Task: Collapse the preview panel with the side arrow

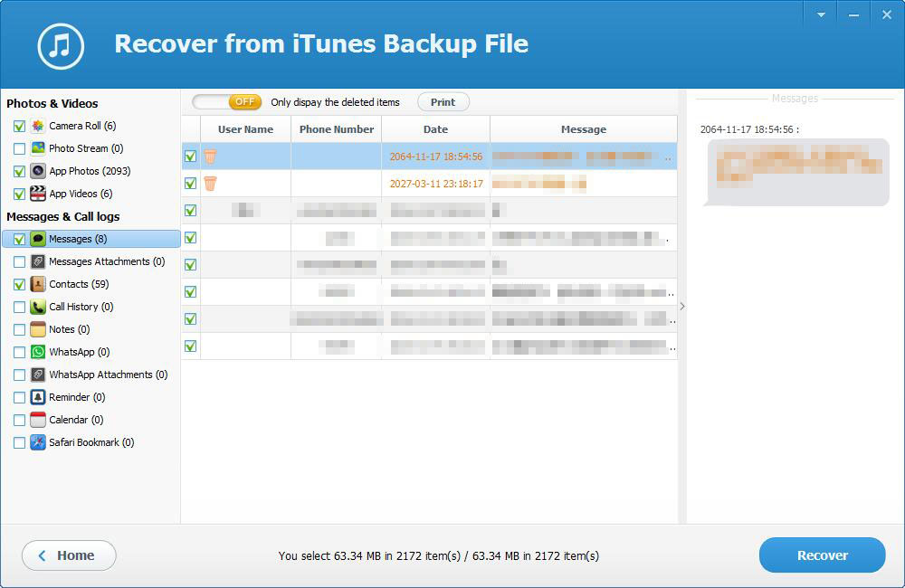Action: coord(682,307)
